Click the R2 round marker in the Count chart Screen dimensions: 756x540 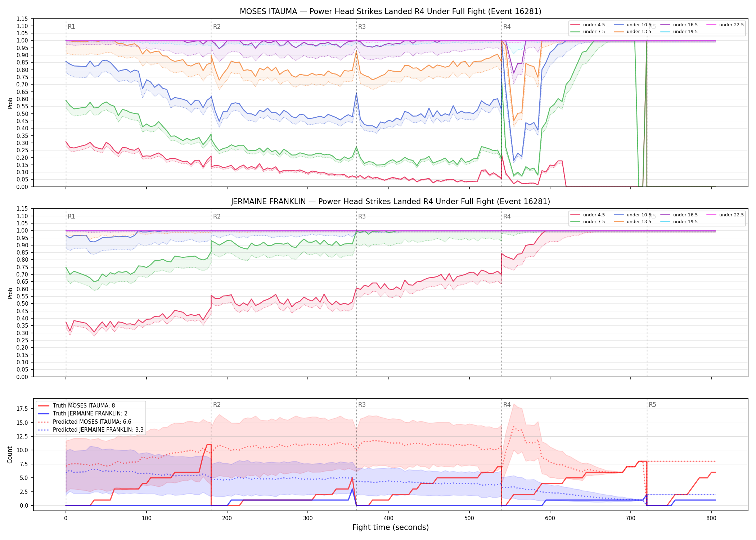click(x=217, y=405)
